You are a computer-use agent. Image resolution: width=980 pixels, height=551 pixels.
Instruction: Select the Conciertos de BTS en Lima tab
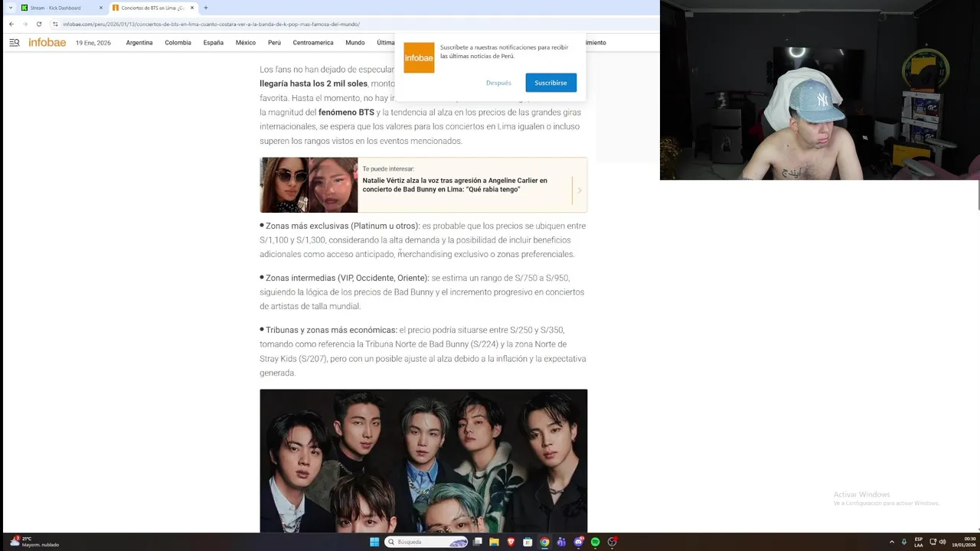coord(153,8)
